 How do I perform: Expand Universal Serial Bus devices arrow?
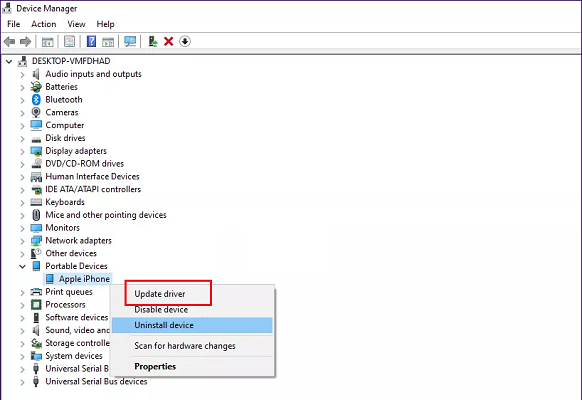[x=22, y=382]
